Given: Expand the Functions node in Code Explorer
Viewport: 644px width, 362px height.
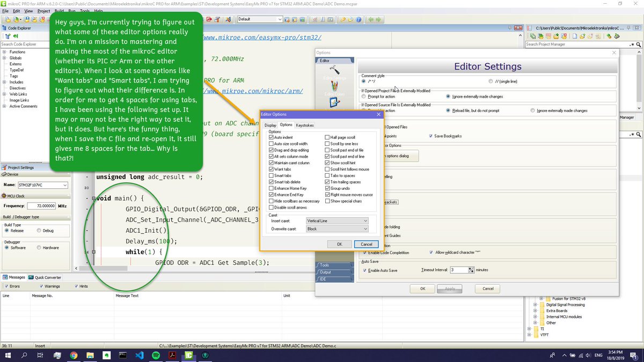Looking at the screenshot, I should coord(4,52).
